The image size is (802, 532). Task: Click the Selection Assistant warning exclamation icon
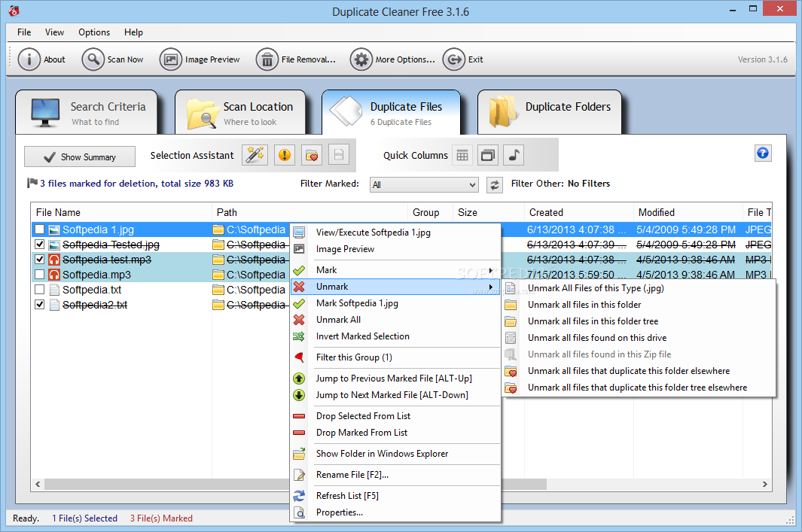click(x=285, y=155)
